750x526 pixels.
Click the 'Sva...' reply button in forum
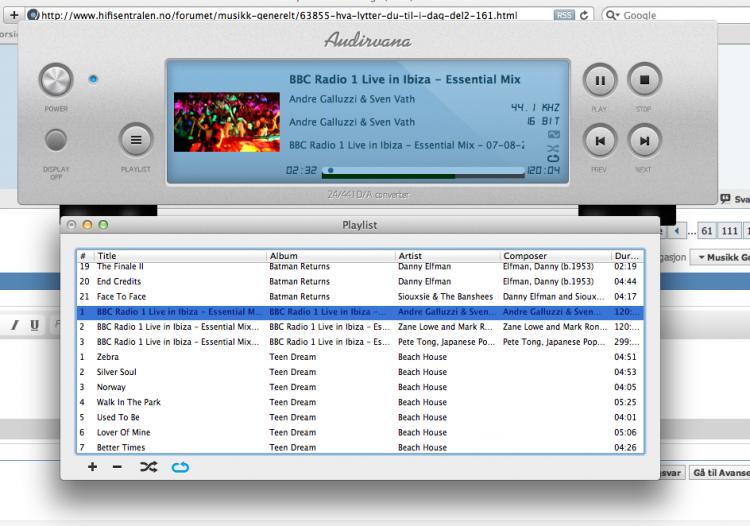pos(736,199)
